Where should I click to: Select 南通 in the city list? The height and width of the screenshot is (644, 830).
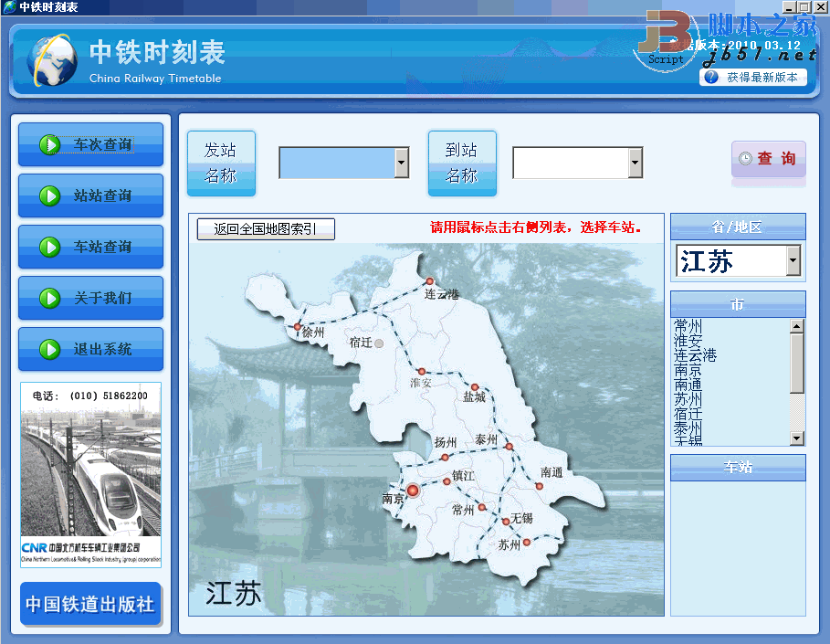point(688,385)
